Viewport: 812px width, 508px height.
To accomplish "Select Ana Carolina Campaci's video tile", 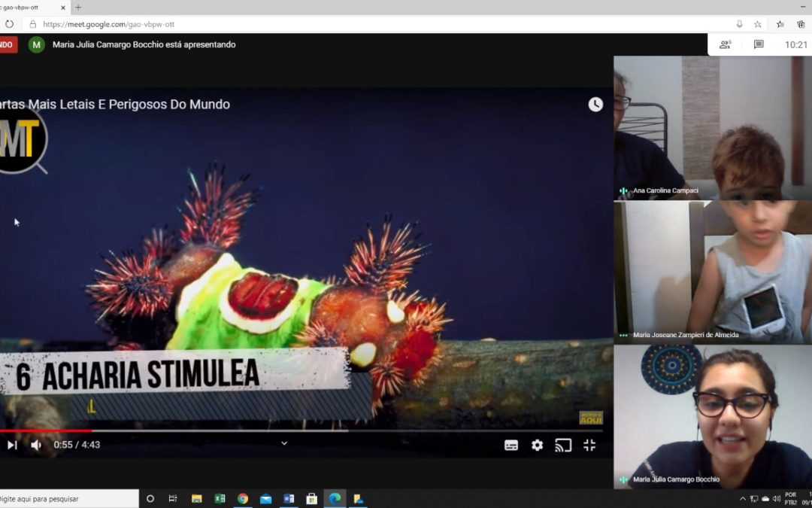I will [713, 127].
